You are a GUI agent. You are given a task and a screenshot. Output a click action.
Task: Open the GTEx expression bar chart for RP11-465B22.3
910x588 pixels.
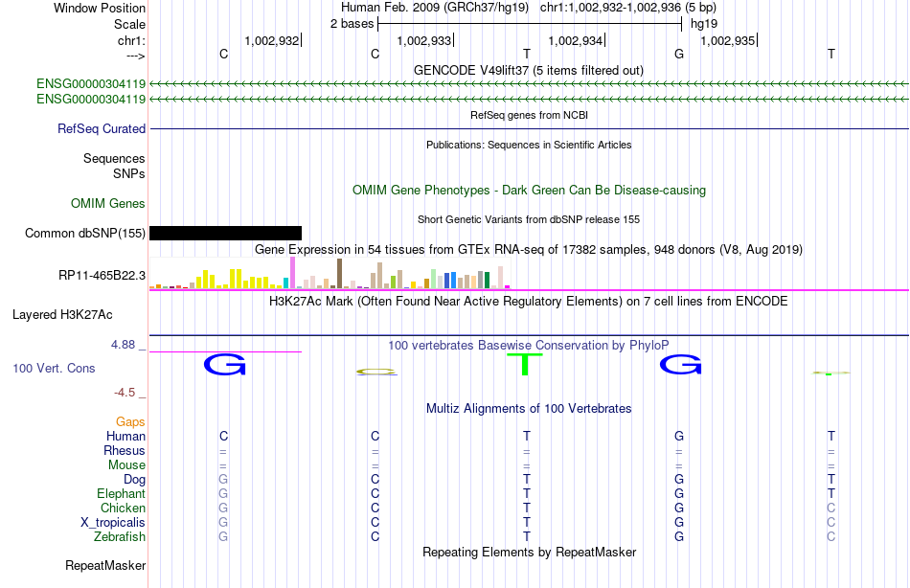coord(330,273)
